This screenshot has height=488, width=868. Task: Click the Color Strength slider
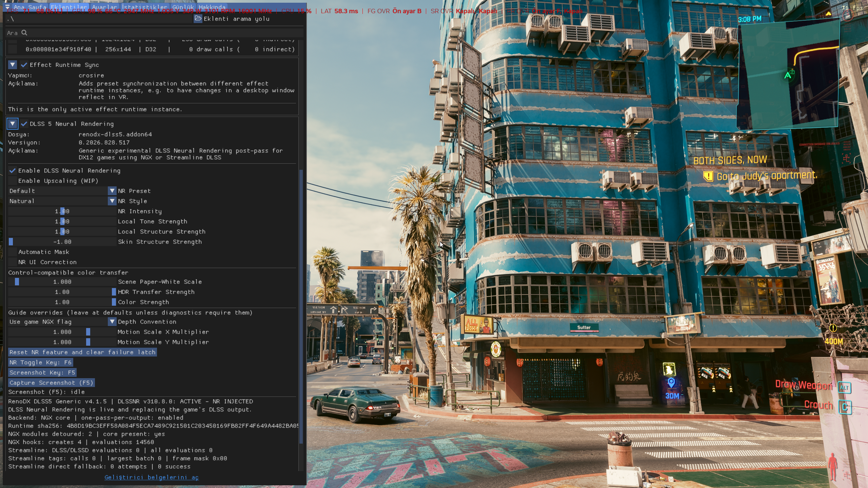(62, 302)
